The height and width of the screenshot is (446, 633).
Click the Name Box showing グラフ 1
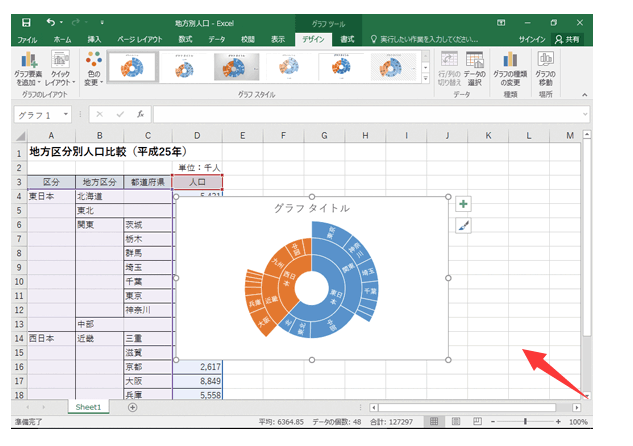38,115
